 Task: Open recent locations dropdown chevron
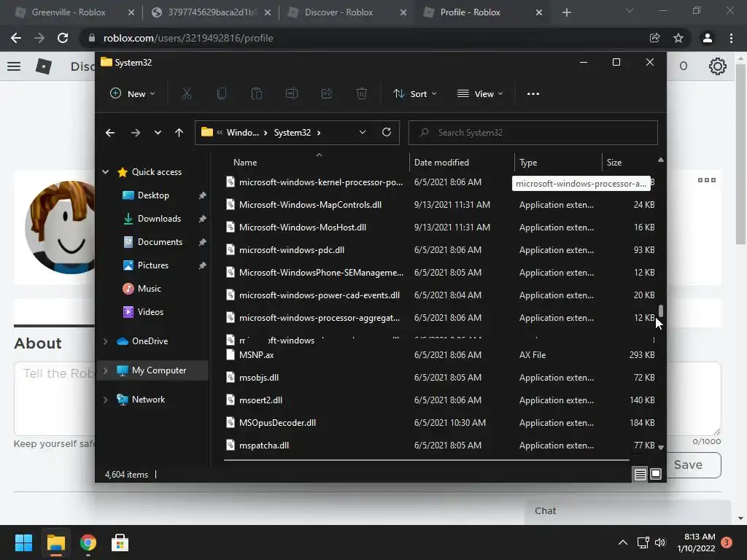click(158, 133)
